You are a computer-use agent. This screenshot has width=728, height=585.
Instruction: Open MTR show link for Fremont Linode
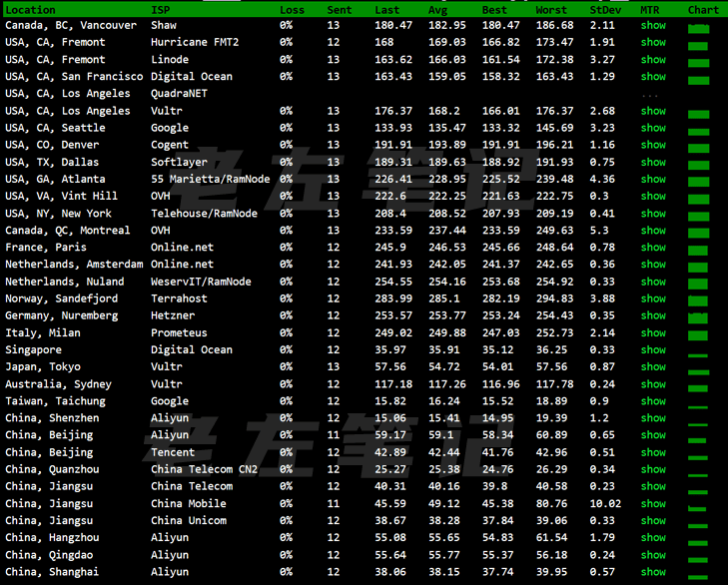pyautogui.click(x=653, y=60)
